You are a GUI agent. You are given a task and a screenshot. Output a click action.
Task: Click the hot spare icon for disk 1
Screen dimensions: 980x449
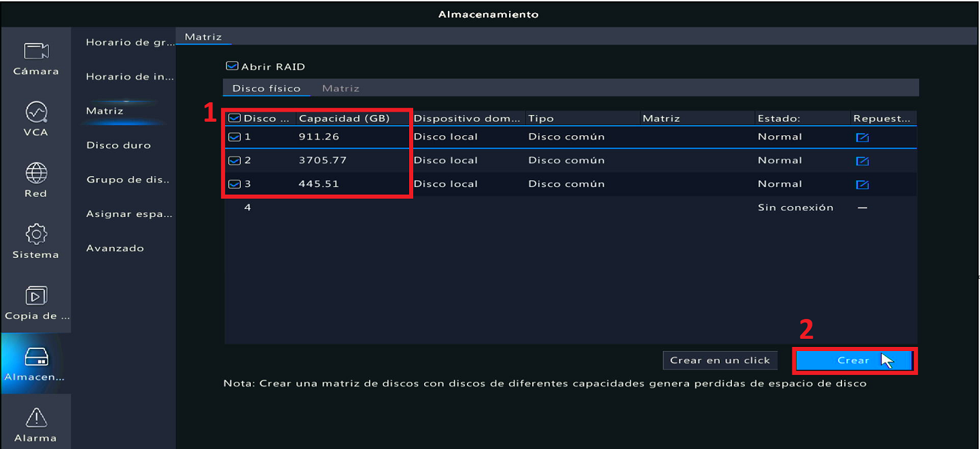(863, 137)
